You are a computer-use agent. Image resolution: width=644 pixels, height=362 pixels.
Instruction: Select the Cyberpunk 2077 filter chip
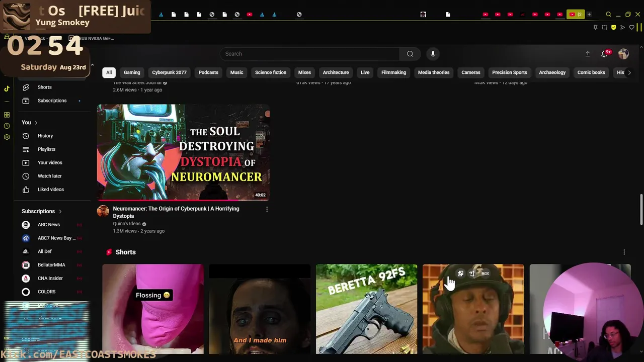pyautogui.click(x=169, y=72)
